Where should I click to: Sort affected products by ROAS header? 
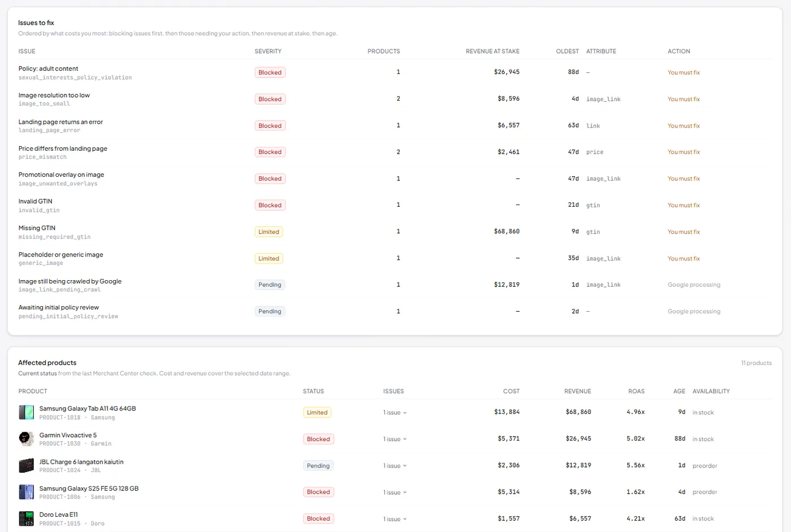point(636,391)
